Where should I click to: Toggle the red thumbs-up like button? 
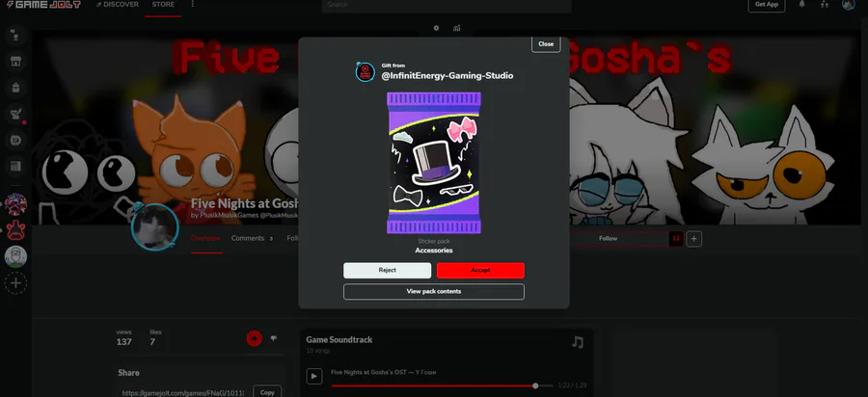coord(254,338)
